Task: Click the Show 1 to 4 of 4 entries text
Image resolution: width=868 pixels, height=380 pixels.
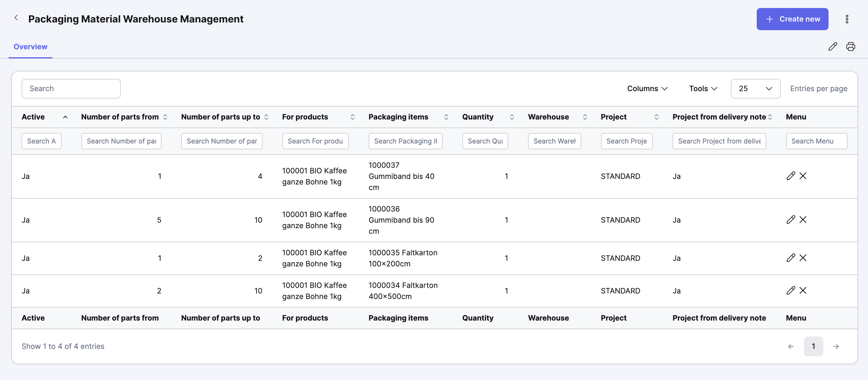Action: point(63,346)
